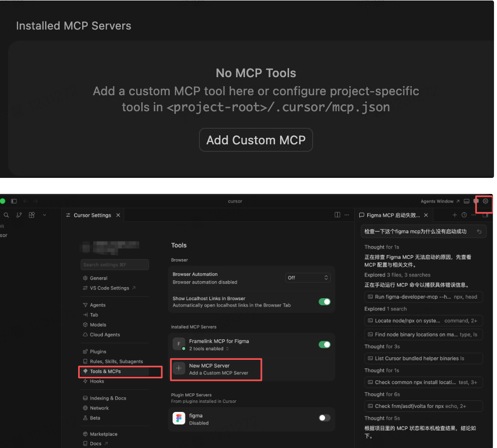Image resolution: width=497 pixels, height=448 pixels.
Task: Open Rules, Skills, Subagents section
Action: tap(116, 361)
